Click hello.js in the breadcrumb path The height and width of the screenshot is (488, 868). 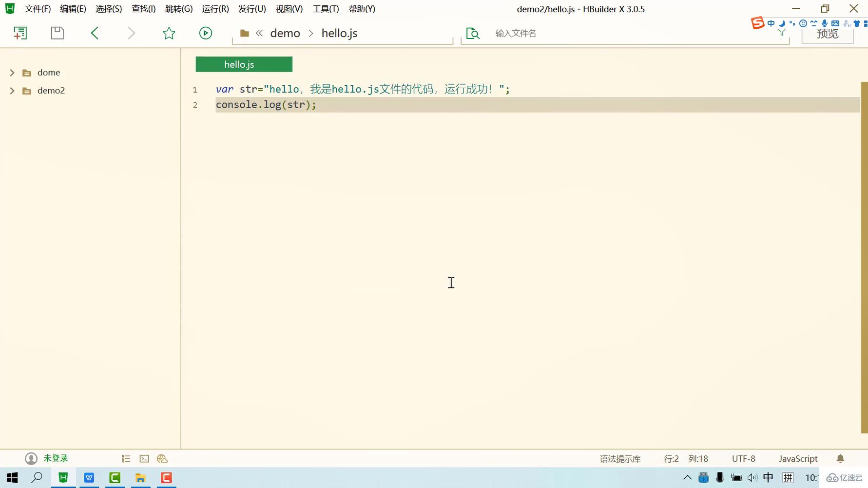[x=340, y=33]
